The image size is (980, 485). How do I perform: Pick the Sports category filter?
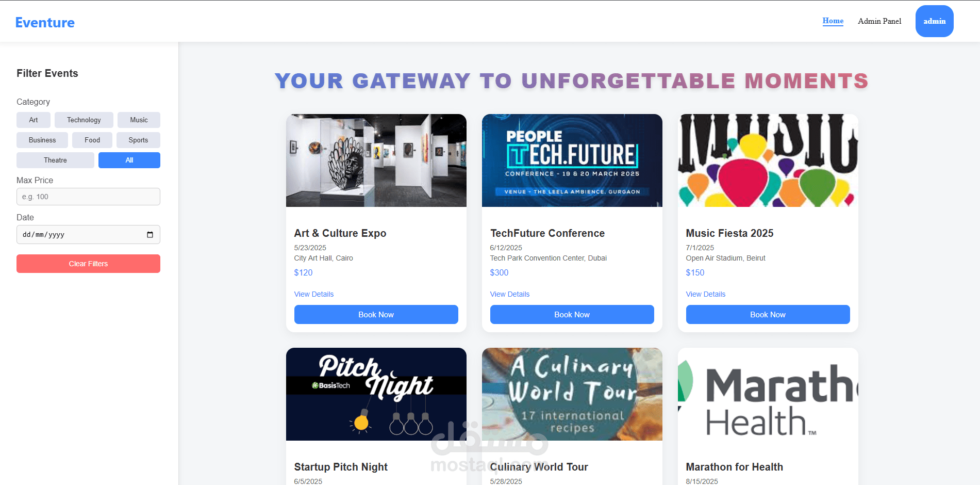tap(138, 140)
